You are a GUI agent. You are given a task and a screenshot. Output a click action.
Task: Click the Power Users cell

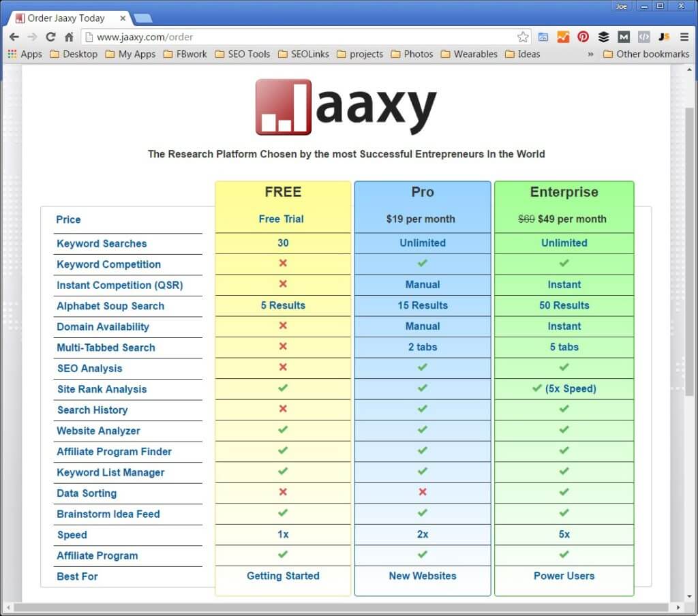coord(564,576)
